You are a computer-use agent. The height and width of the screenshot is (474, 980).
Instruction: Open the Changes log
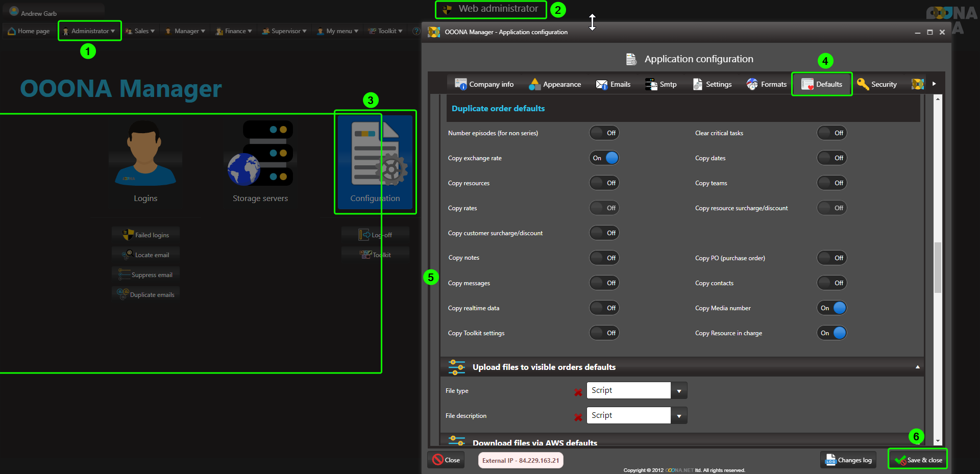(848, 460)
